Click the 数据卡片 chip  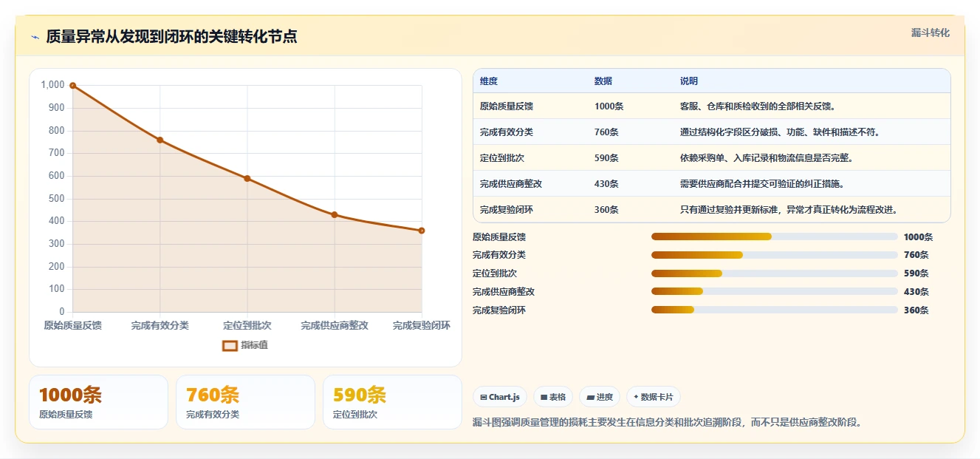[654, 397]
